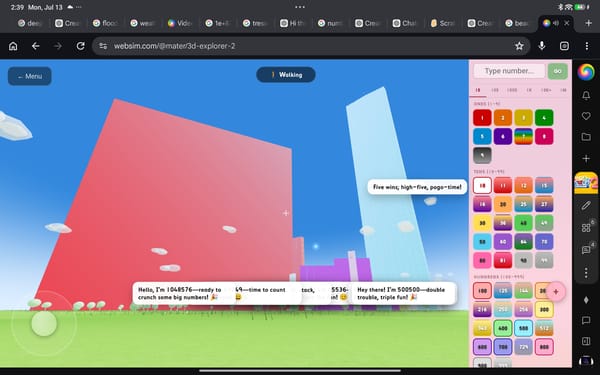Viewport: 600px width, 375px height.
Task: Click the 'Five wins; high-five' speech bubble
Action: click(x=417, y=187)
